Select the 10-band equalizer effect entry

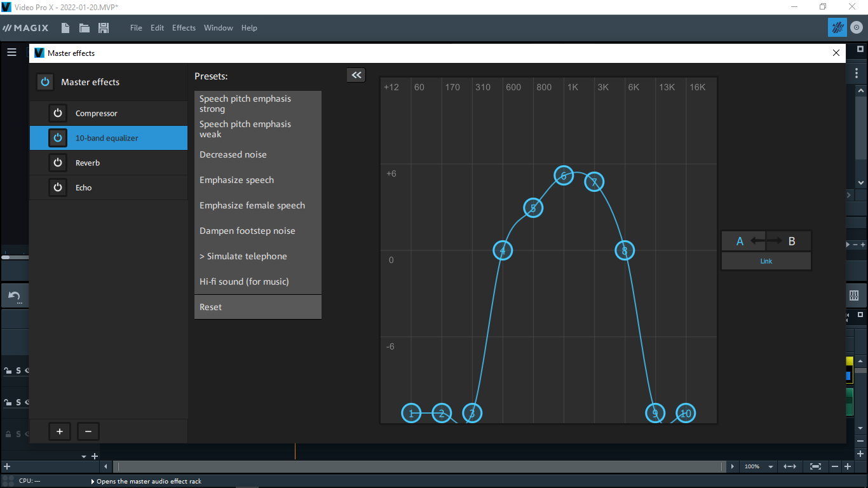[x=107, y=138]
